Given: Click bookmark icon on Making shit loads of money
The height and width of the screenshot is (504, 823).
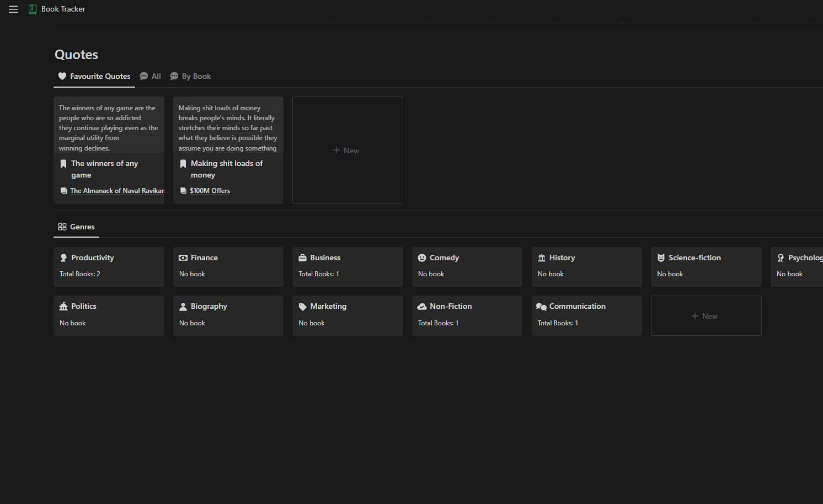Looking at the screenshot, I should [183, 164].
